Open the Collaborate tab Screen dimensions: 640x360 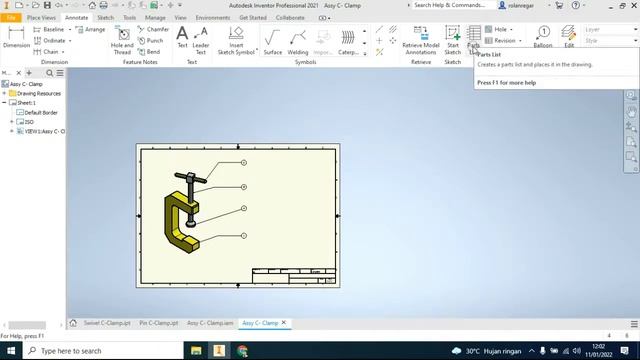pyautogui.click(x=290, y=18)
